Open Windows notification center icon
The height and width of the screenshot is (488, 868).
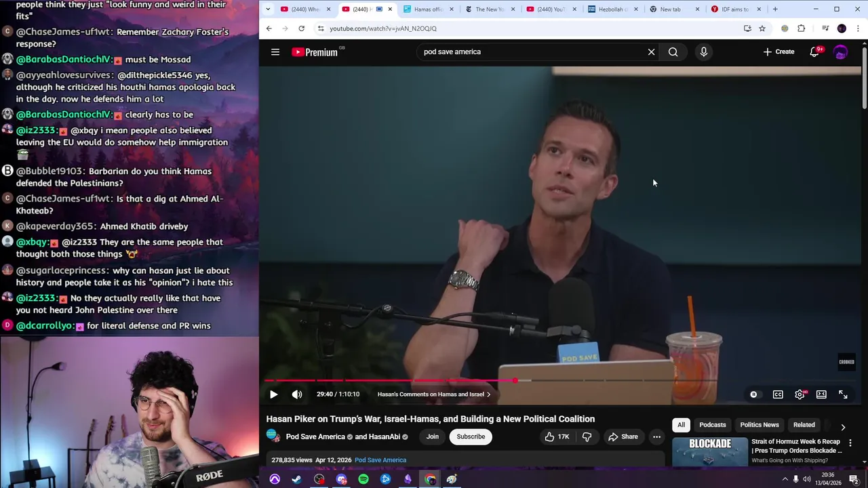pos(854,480)
